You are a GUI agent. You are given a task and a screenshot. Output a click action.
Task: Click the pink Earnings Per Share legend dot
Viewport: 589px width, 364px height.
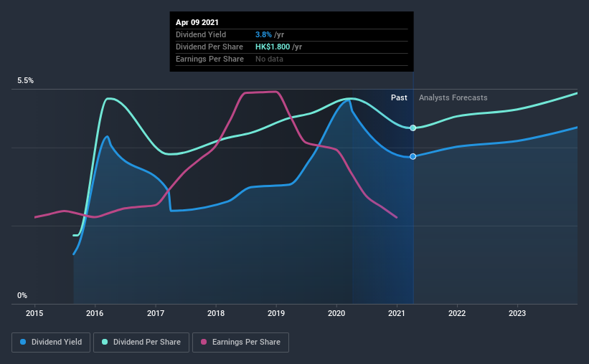[x=204, y=342]
